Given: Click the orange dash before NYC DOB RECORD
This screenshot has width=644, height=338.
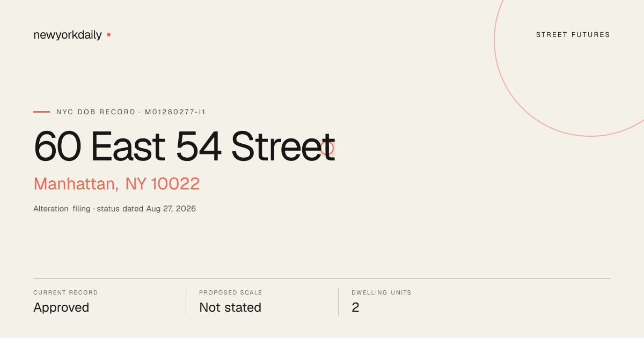Looking at the screenshot, I should 41,112.
